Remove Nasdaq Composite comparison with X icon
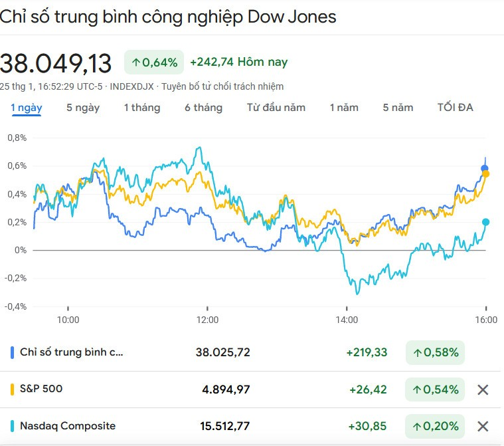504x446 pixels. pyautogui.click(x=483, y=426)
